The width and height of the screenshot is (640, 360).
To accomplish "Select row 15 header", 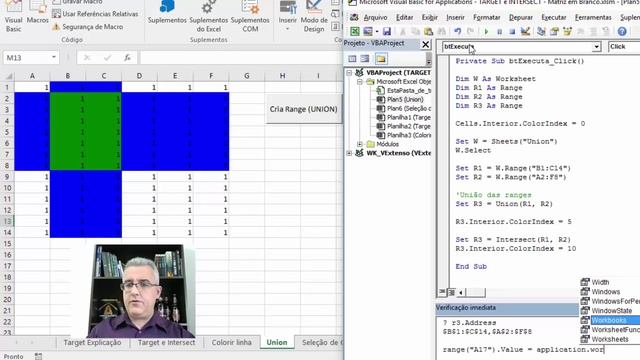I will tap(7, 244).
